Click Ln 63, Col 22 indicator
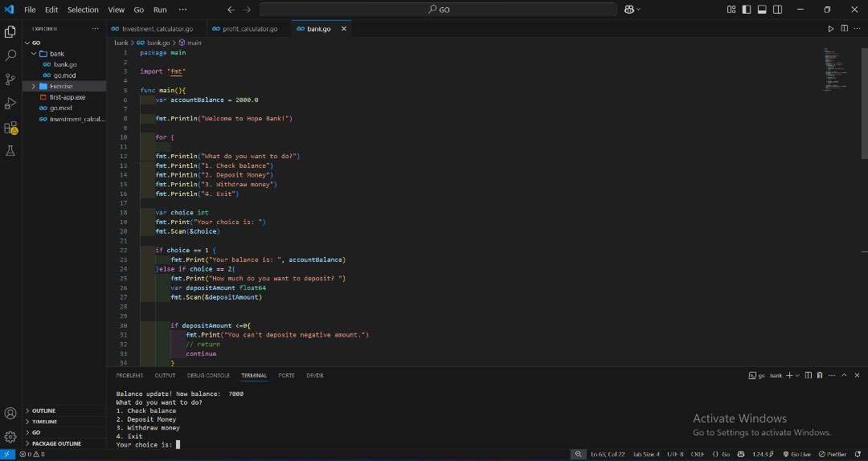 [x=608, y=455]
